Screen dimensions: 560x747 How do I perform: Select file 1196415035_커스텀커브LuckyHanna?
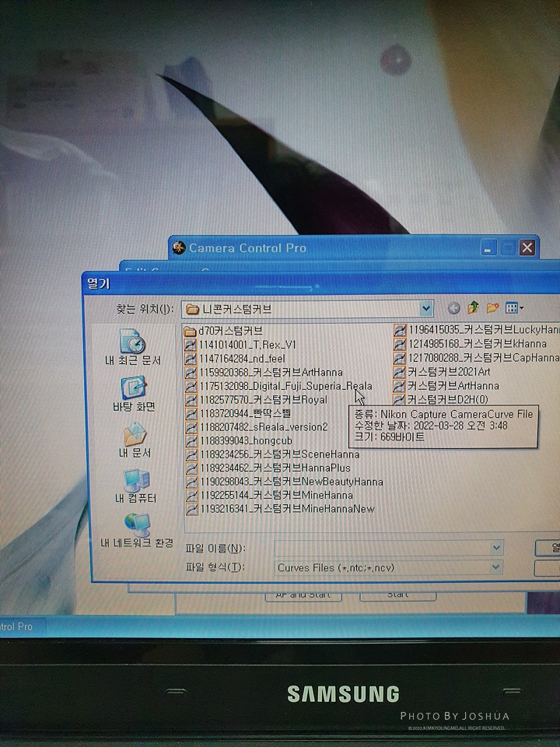tap(477, 330)
